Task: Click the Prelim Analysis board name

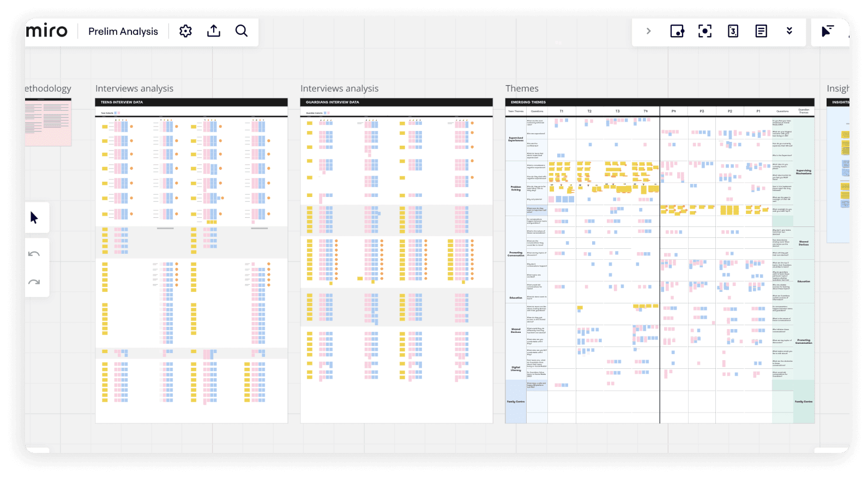Action: (x=123, y=32)
